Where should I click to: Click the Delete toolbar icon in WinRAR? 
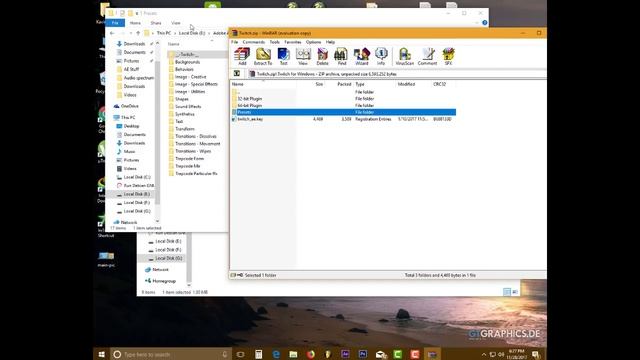coord(322,56)
